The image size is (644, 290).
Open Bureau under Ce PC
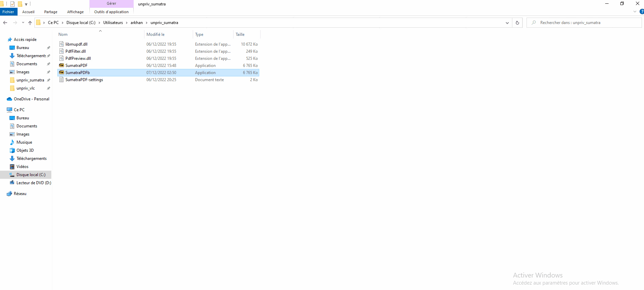click(23, 118)
